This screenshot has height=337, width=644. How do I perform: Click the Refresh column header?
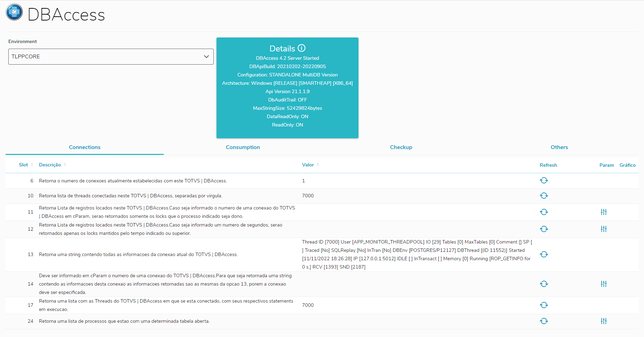tap(548, 165)
